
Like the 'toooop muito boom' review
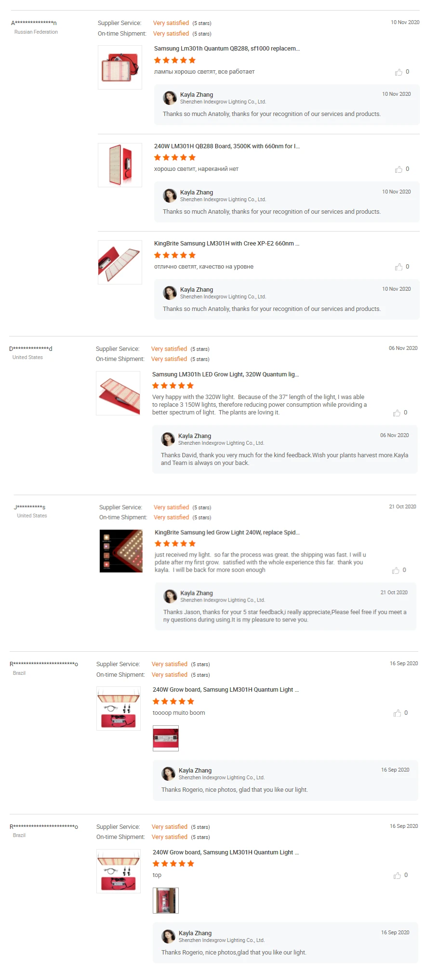point(397,713)
